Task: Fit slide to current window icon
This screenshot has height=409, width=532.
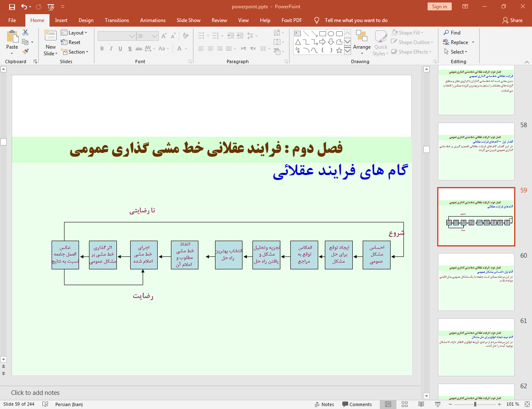Action: click(x=527, y=404)
